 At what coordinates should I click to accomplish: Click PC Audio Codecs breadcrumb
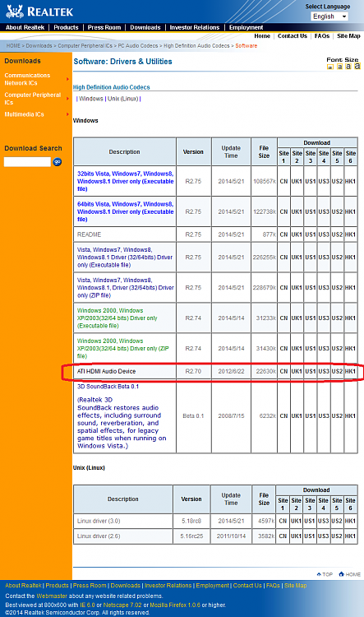click(138, 45)
